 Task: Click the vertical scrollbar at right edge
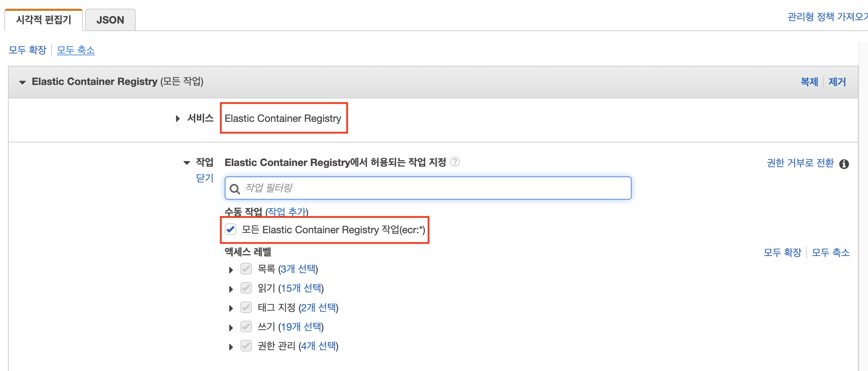click(x=863, y=206)
